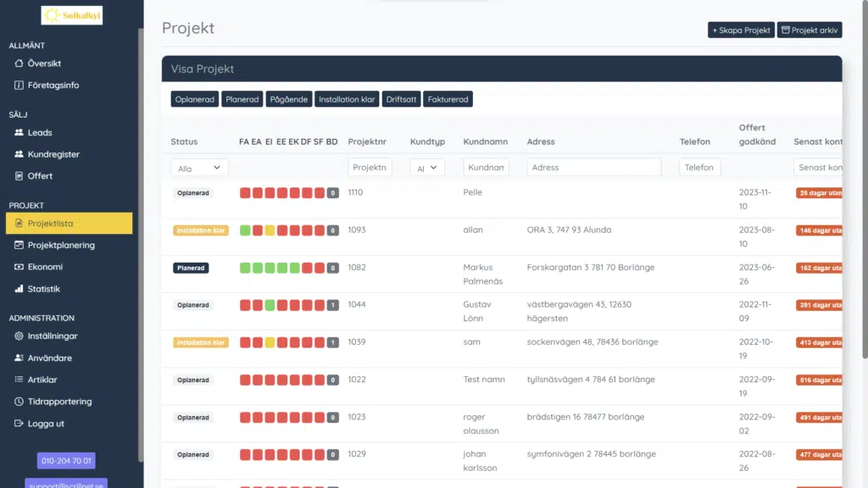Screen dimensions: 868x488
Task: Click the Inställningar gear icon
Action: (19, 335)
